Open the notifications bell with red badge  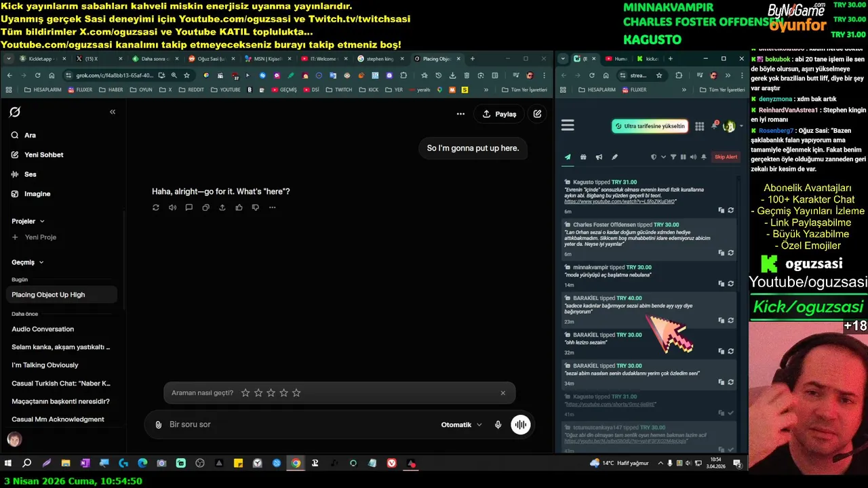click(715, 125)
